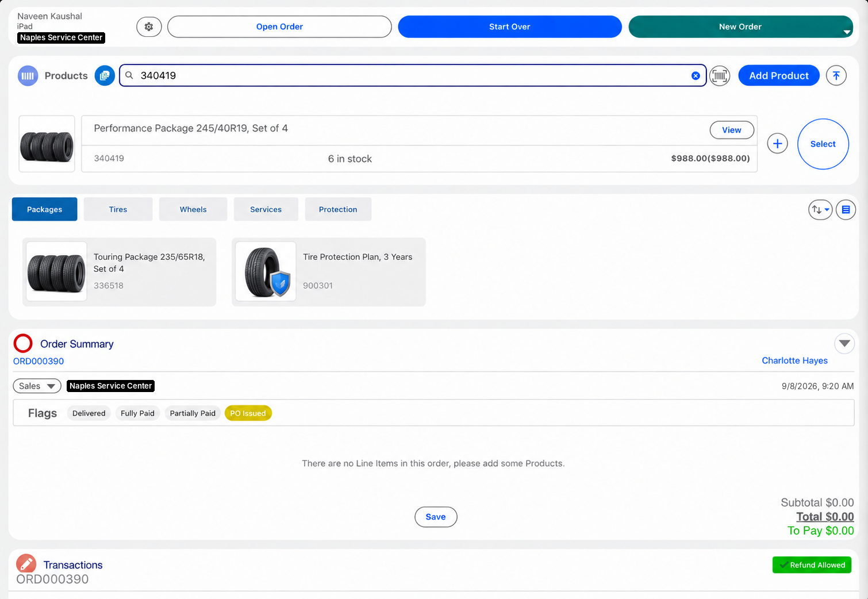Toggle the Delivered flag

[89, 413]
